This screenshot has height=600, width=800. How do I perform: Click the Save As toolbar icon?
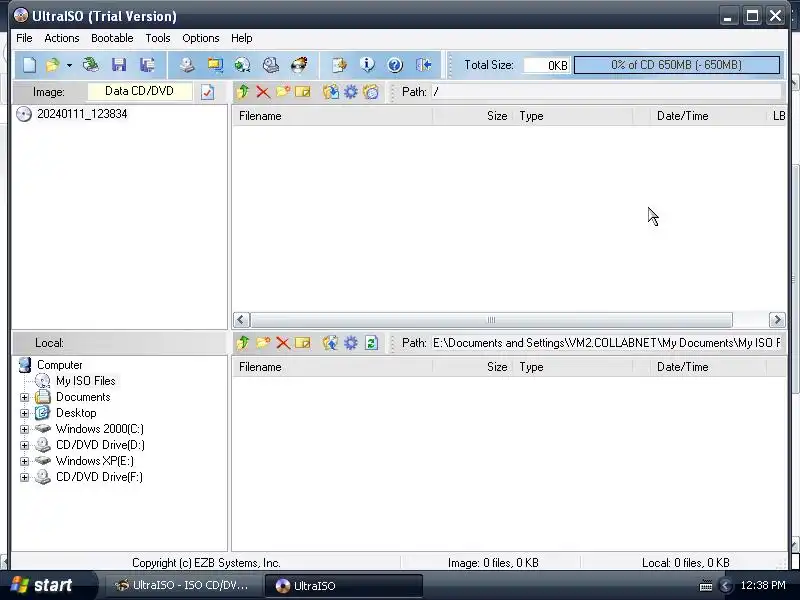(147, 65)
